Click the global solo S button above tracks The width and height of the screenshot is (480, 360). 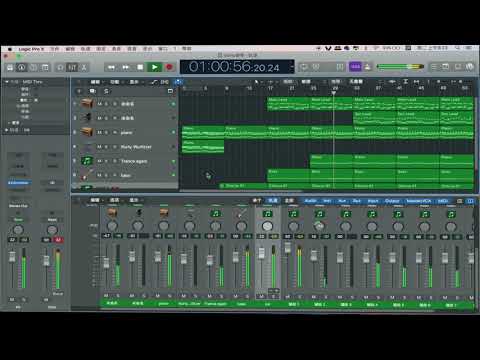106,91
